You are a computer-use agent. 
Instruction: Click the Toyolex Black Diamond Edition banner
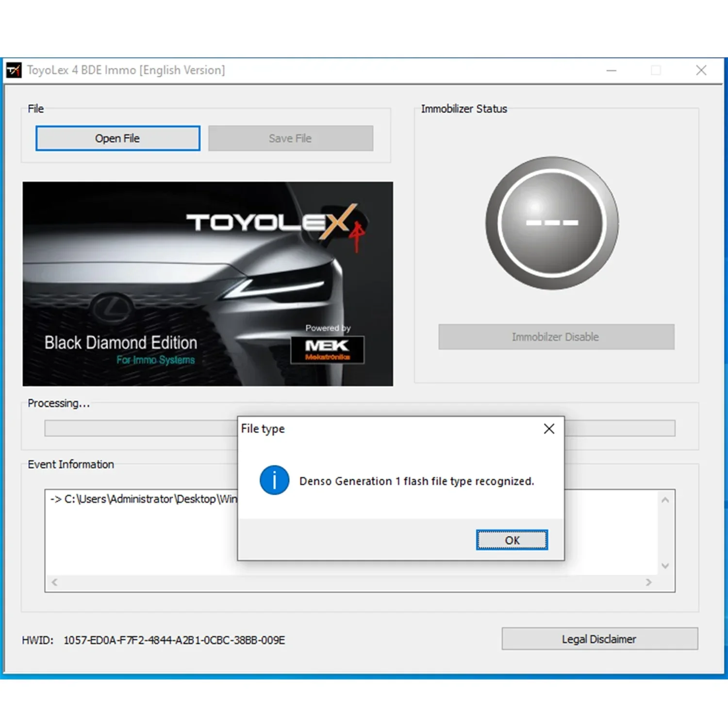point(207,284)
